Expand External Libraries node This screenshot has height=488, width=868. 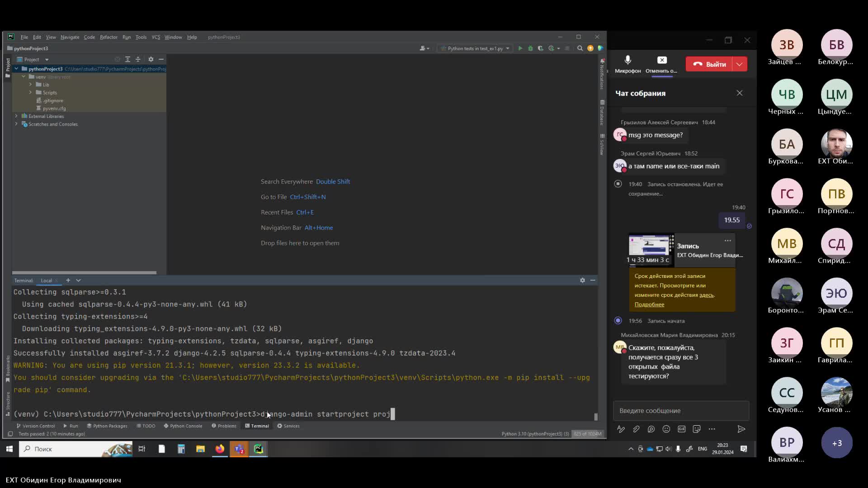tap(16, 116)
